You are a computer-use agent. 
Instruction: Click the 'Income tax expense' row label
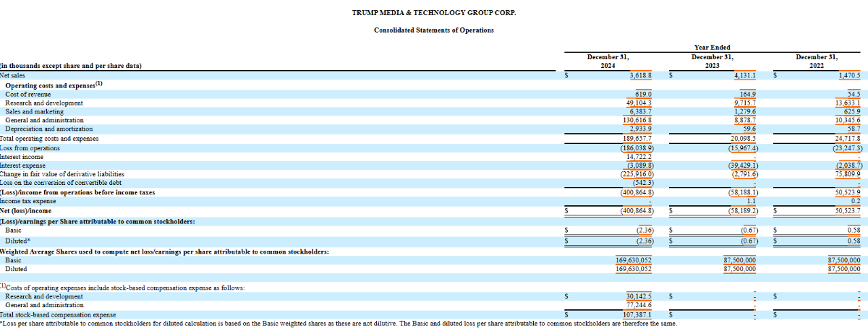pyautogui.click(x=26, y=201)
